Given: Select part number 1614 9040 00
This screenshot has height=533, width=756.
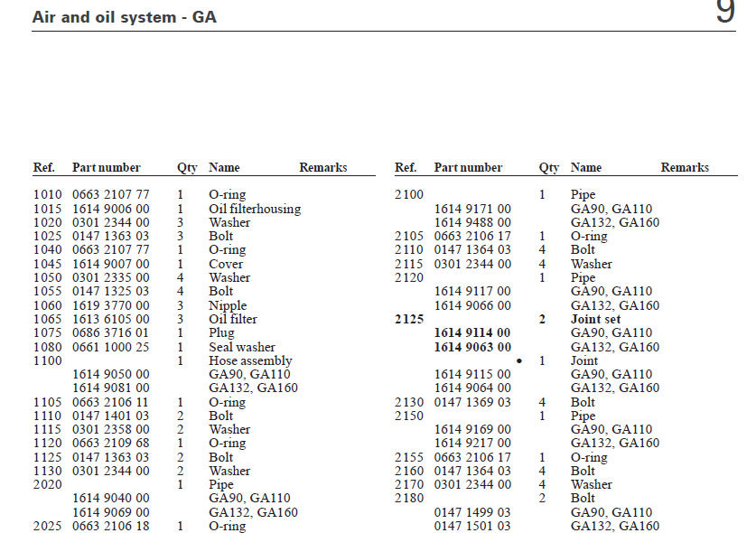Looking at the screenshot, I should (x=111, y=497).
